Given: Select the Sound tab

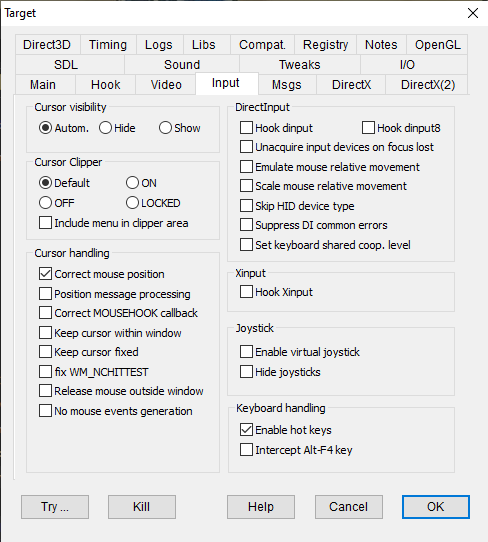Looking at the screenshot, I should tap(182, 65).
